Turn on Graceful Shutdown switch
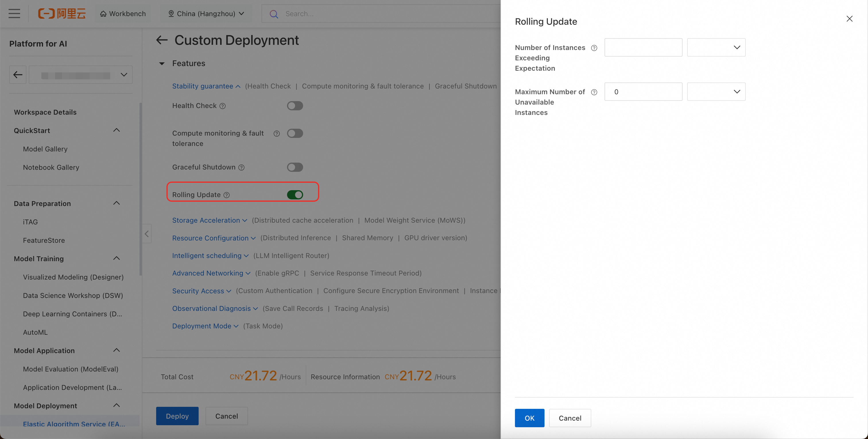The height and width of the screenshot is (439, 868). 295,167
